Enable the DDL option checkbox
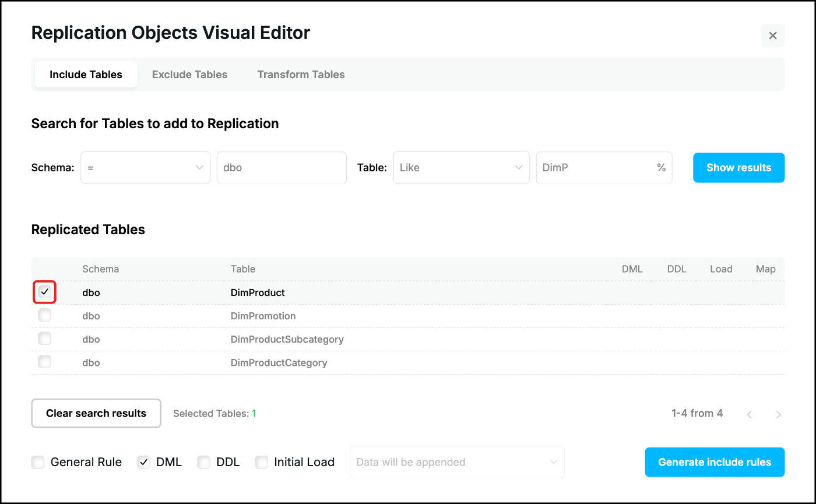The height and width of the screenshot is (504, 816). 203,462
